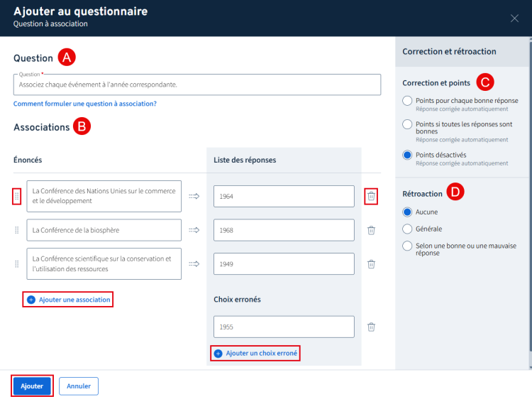Open Comment formuler une question à association link
Image resolution: width=532 pixels, height=404 pixels.
coord(85,104)
